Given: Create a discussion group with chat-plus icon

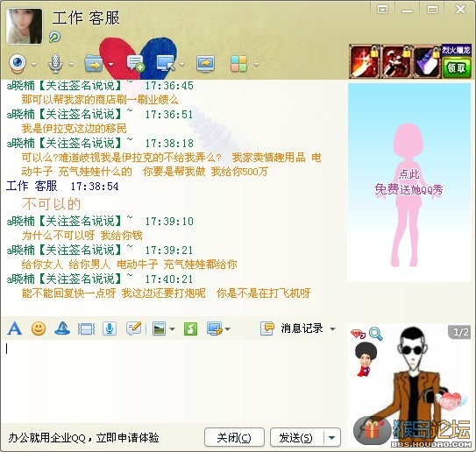Looking at the screenshot, I should (x=135, y=63).
